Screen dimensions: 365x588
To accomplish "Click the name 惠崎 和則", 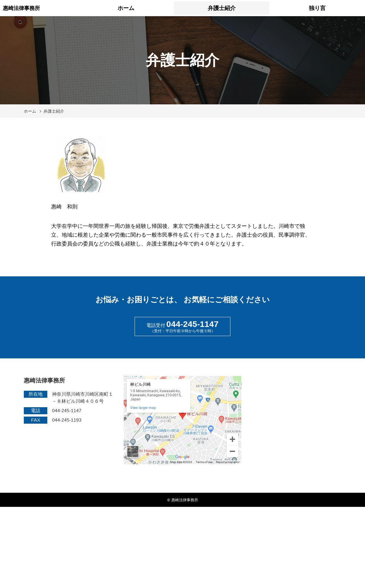I will 64,207.
